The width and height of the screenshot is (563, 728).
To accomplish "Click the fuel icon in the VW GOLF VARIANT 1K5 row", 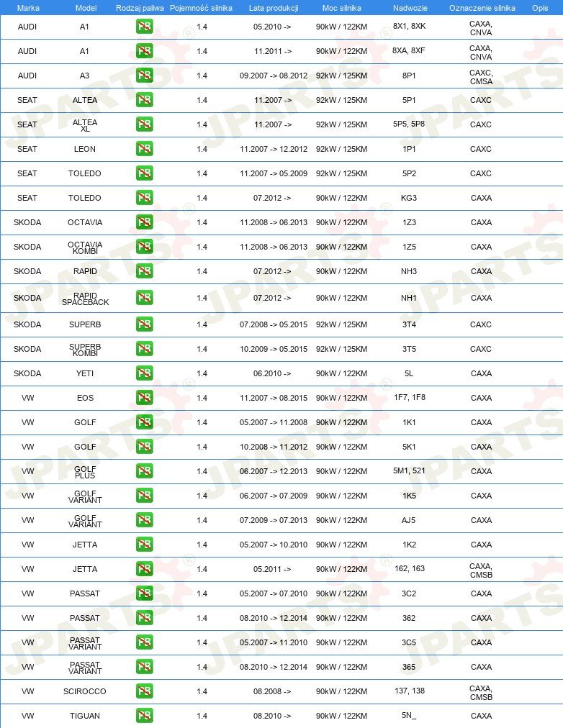I will click(x=145, y=496).
